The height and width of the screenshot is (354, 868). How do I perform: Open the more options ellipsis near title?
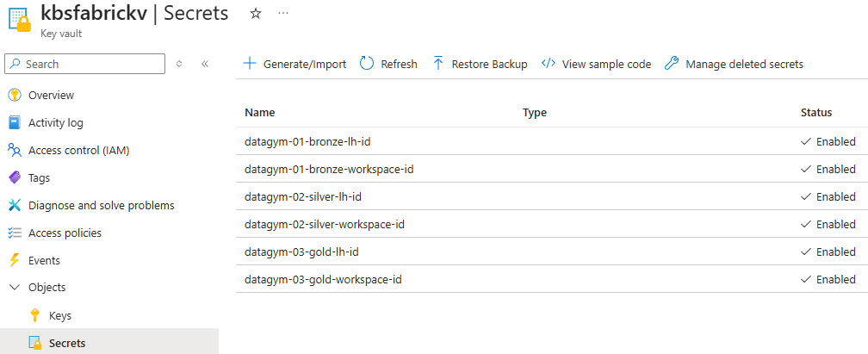point(282,13)
